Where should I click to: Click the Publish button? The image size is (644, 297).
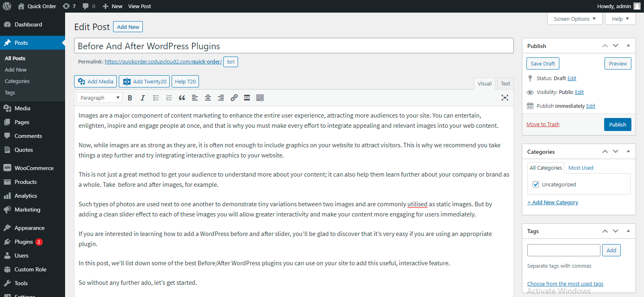point(618,124)
